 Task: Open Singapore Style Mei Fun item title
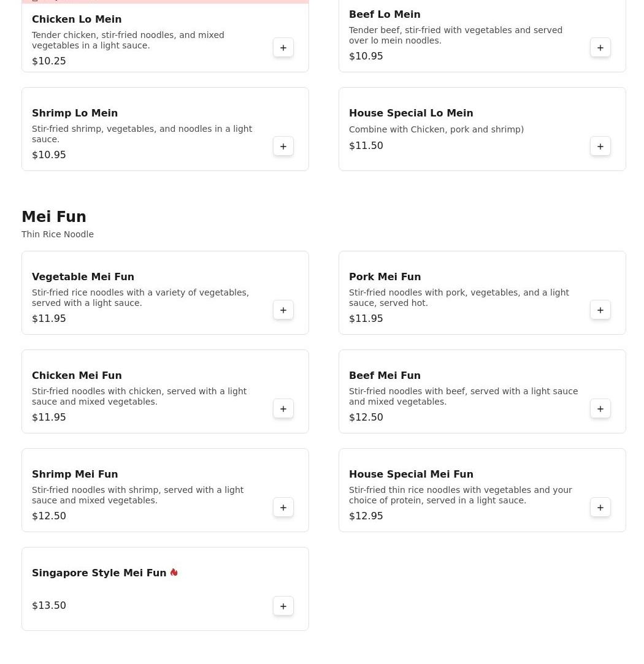click(x=99, y=573)
